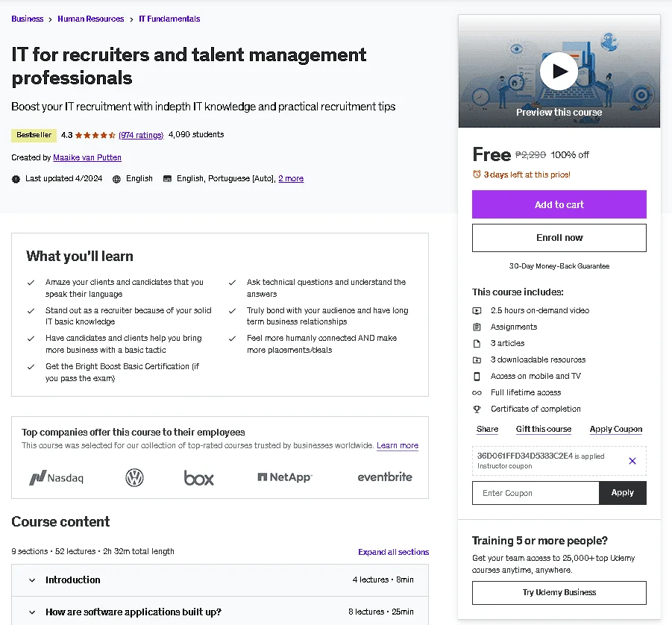Viewport: 672px width, 625px height.
Task: Click the 'Training 5 or more people?' heading
Action: (x=539, y=541)
